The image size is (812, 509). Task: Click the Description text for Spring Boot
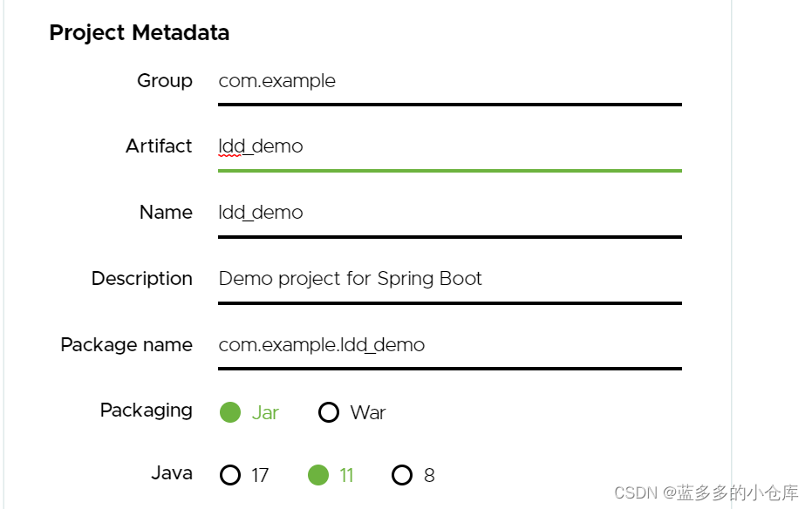tap(350, 279)
